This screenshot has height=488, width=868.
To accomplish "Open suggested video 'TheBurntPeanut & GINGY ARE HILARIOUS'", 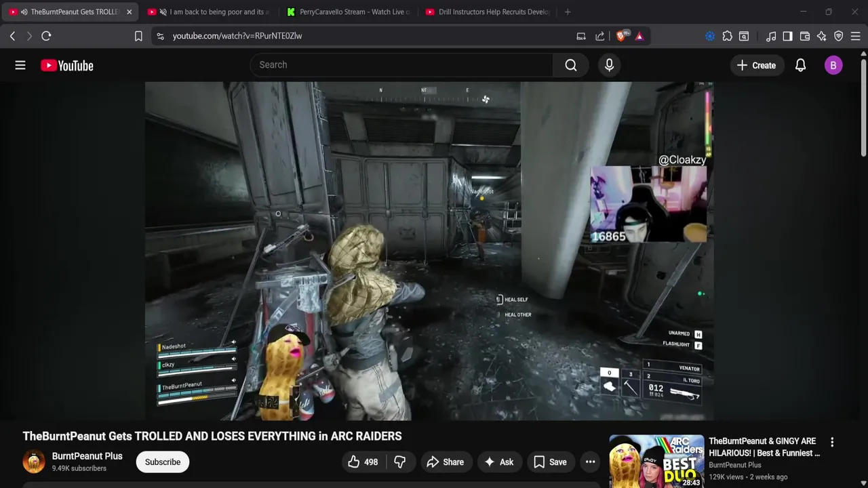I will [x=764, y=447].
